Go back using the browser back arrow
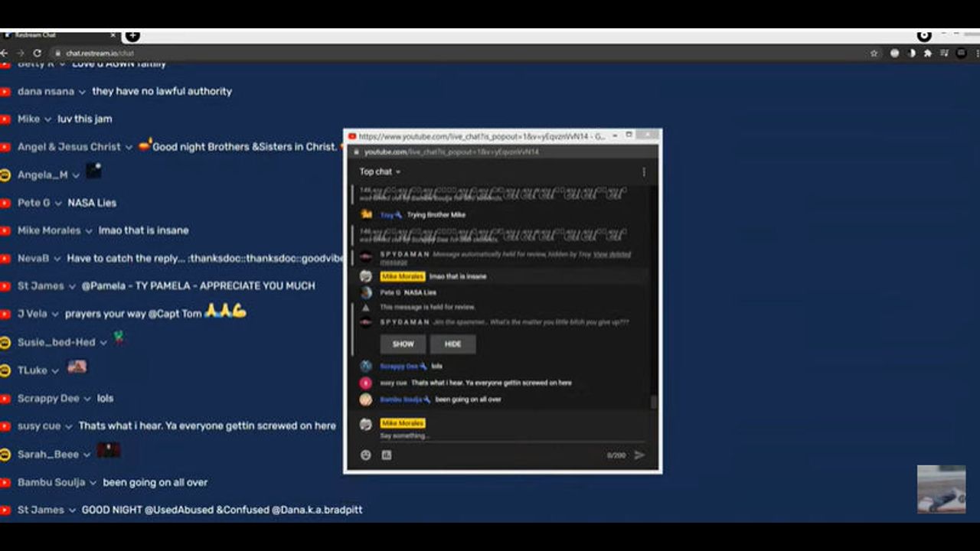Screen dimensions: 980x551 [x=5, y=54]
